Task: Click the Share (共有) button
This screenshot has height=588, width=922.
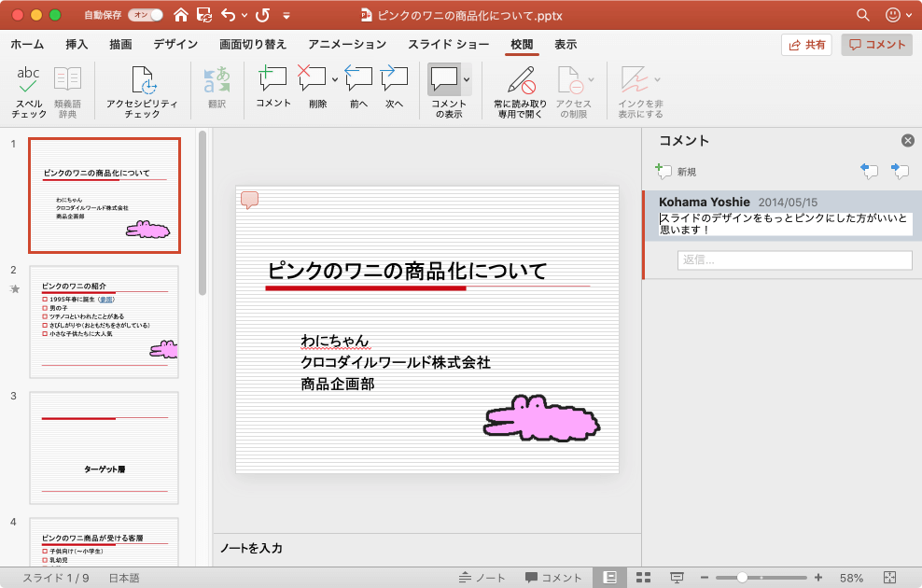Action: click(x=806, y=45)
